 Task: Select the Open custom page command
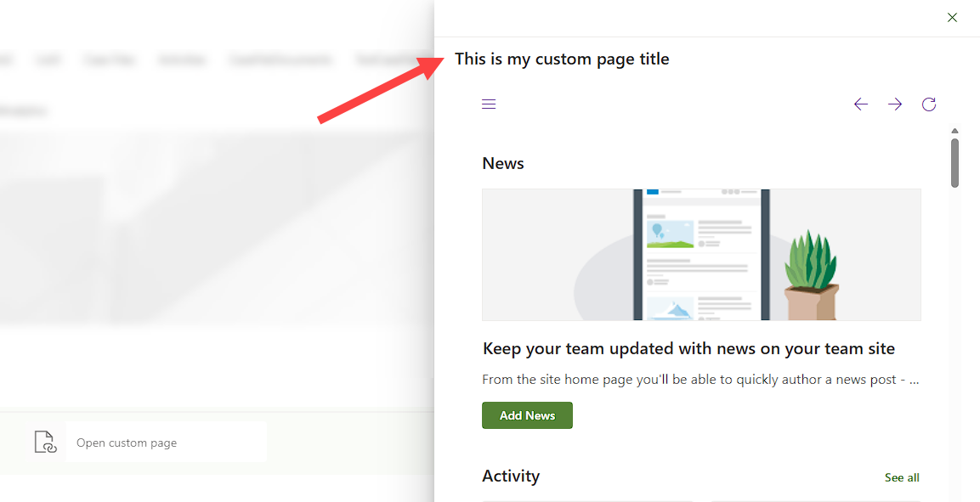tap(127, 443)
